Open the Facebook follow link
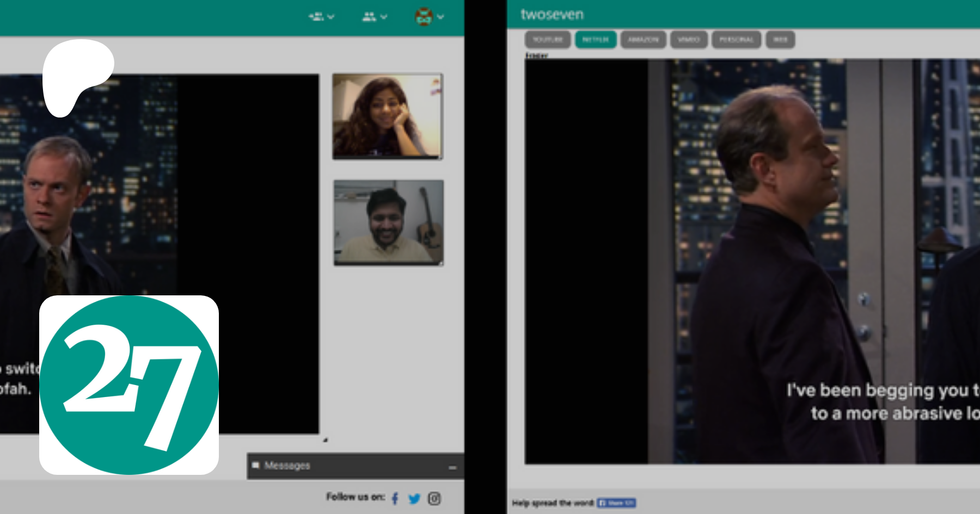The image size is (980, 514). [x=395, y=498]
